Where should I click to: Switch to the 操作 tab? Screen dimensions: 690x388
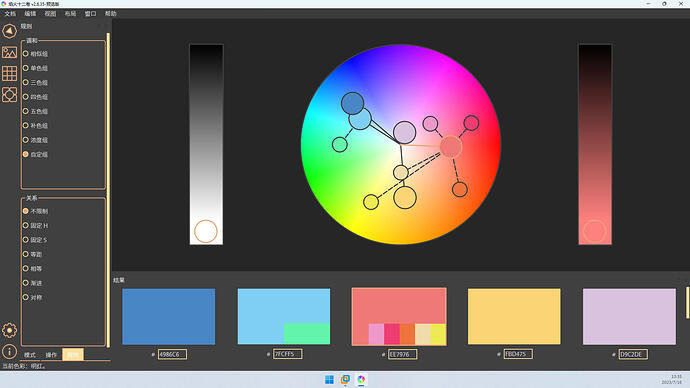(51, 355)
